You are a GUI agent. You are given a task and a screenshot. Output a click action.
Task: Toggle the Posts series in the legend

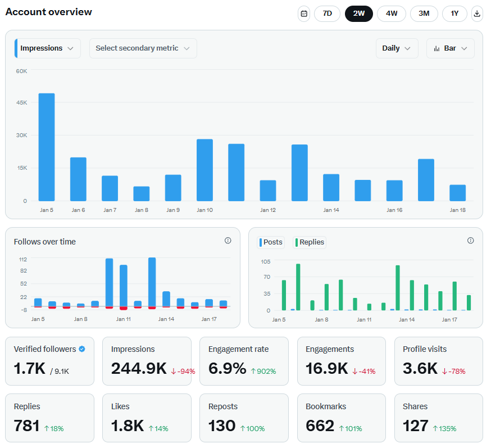pos(271,242)
